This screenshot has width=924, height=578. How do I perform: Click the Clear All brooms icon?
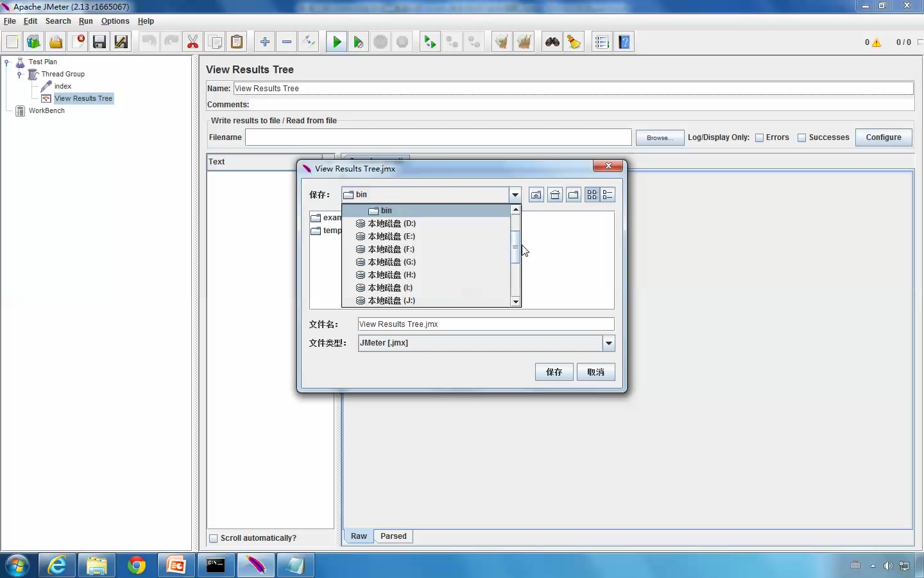point(524,42)
